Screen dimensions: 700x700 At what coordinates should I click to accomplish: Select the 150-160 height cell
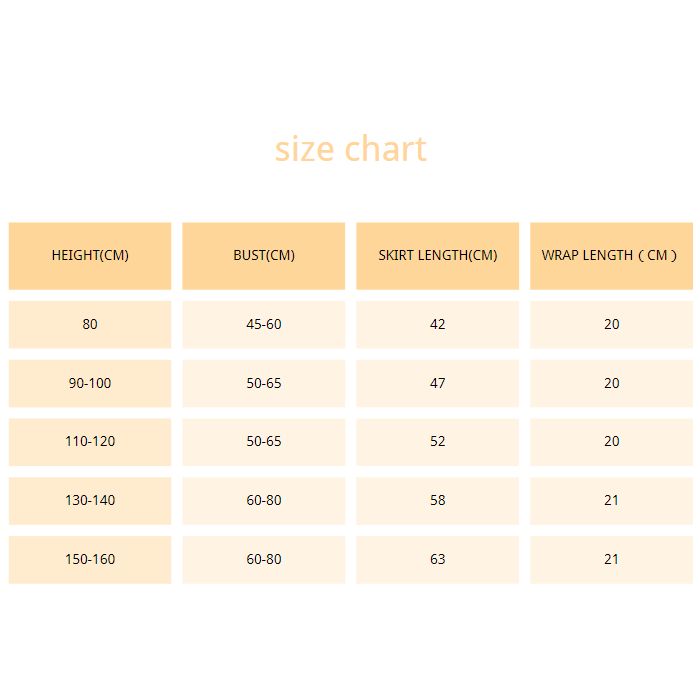(x=90, y=560)
